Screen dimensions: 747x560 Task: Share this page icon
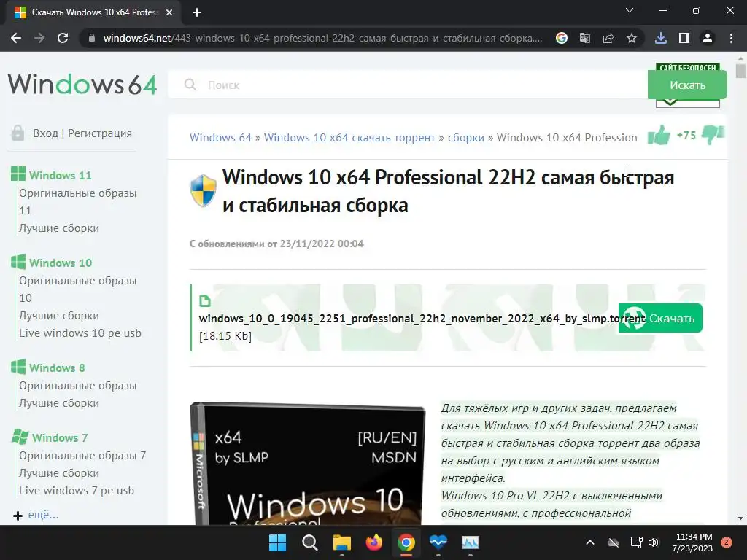pos(608,38)
